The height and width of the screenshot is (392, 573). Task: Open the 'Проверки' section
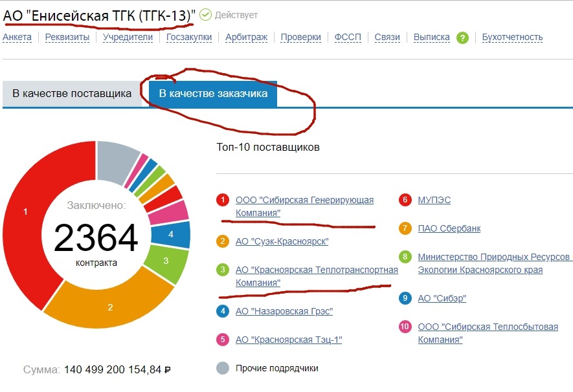[x=301, y=38]
